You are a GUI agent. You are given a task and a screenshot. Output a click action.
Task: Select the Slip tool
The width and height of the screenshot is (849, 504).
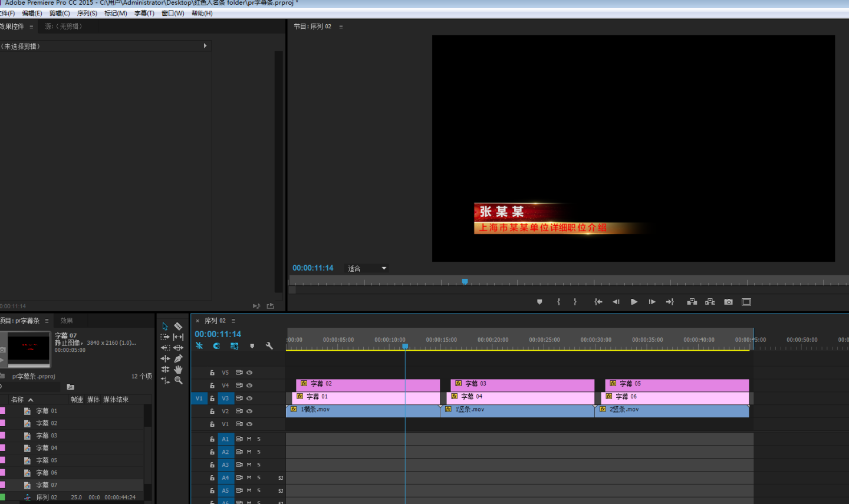[x=178, y=337]
